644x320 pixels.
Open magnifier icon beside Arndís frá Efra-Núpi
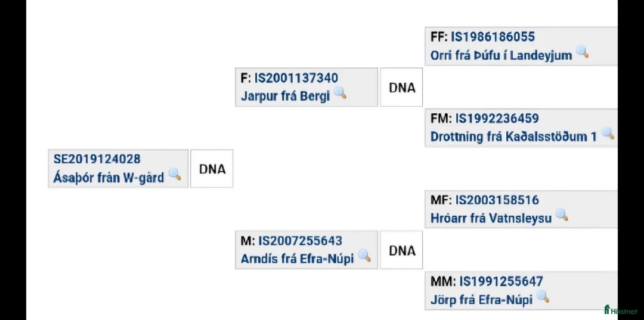click(364, 256)
